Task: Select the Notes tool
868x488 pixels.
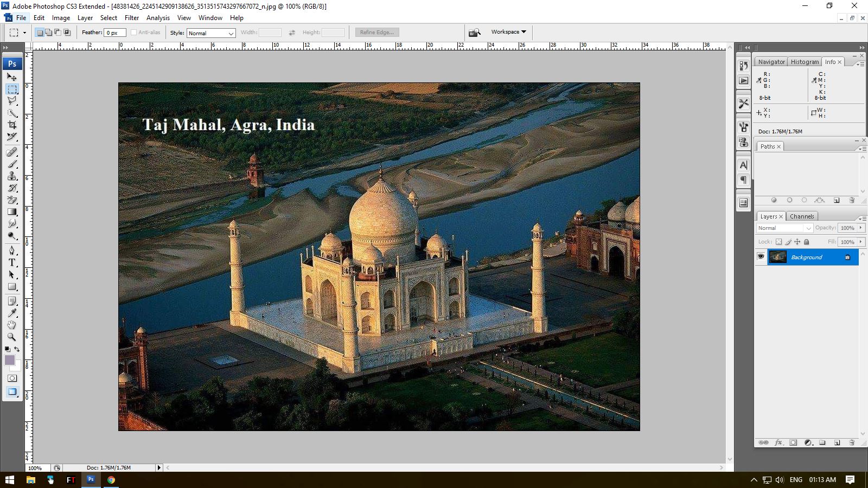Action: click(12, 301)
